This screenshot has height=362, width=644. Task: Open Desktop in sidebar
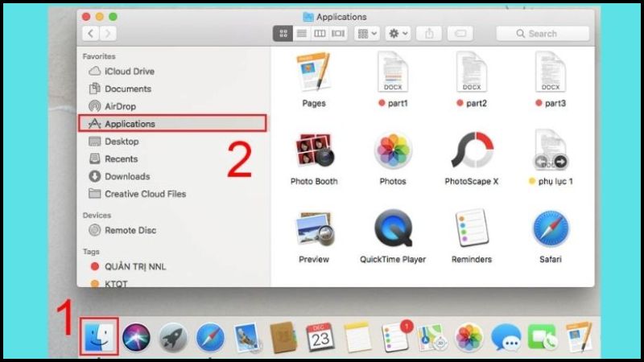tap(114, 142)
